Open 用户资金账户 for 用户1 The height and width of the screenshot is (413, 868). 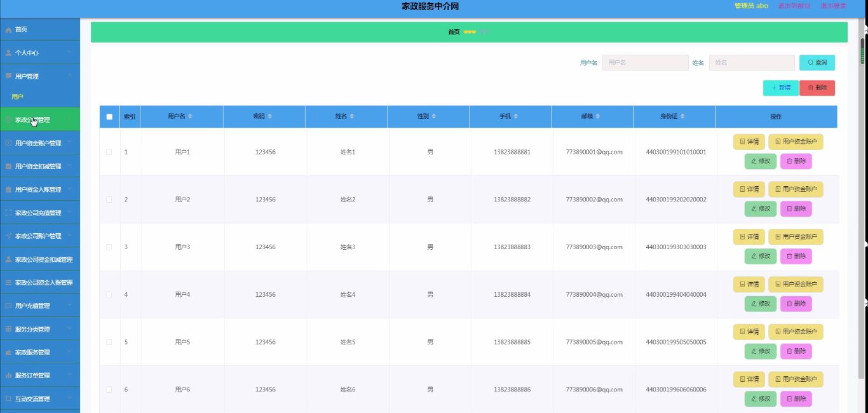click(796, 142)
